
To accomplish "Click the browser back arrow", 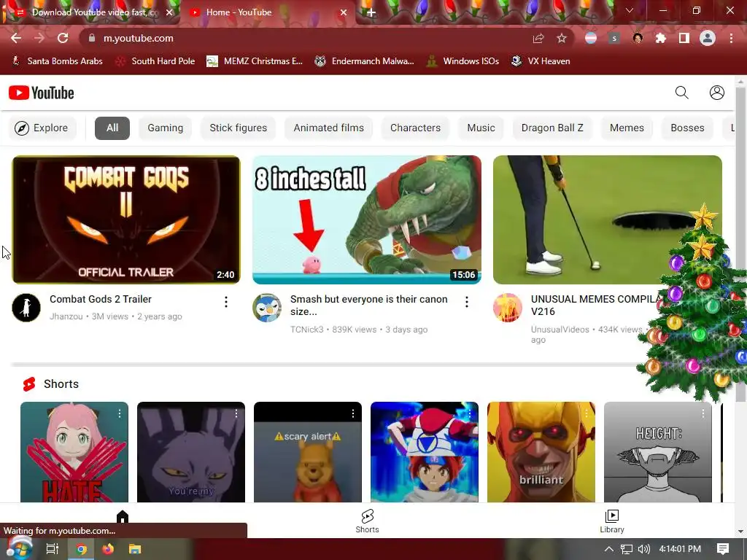I will 16,38.
